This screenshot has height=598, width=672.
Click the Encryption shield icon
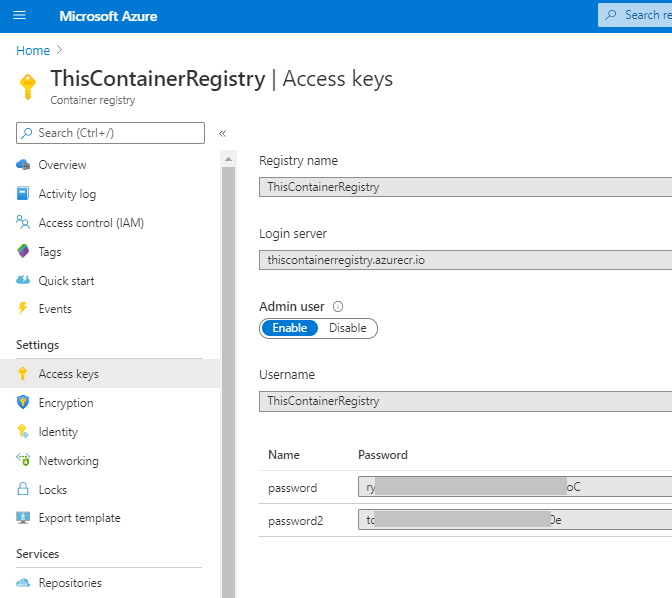(23, 402)
